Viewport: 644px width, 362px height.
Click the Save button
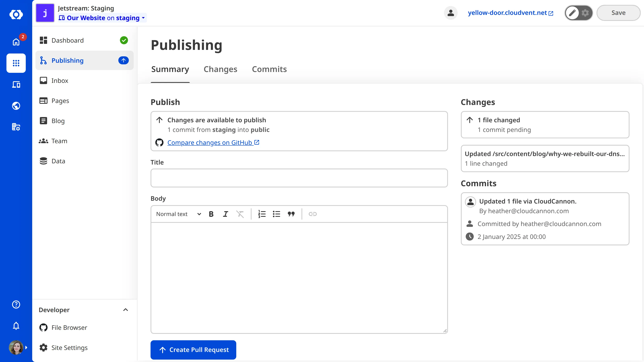[x=618, y=13]
